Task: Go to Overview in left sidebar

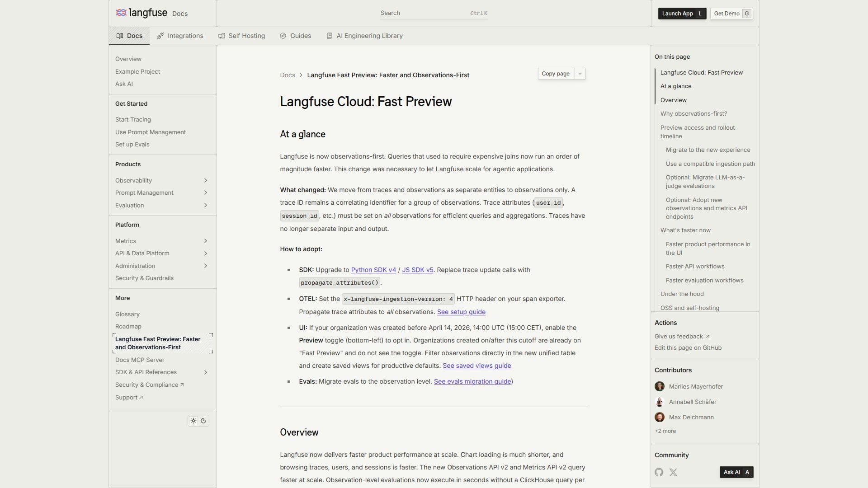Action: [x=128, y=59]
